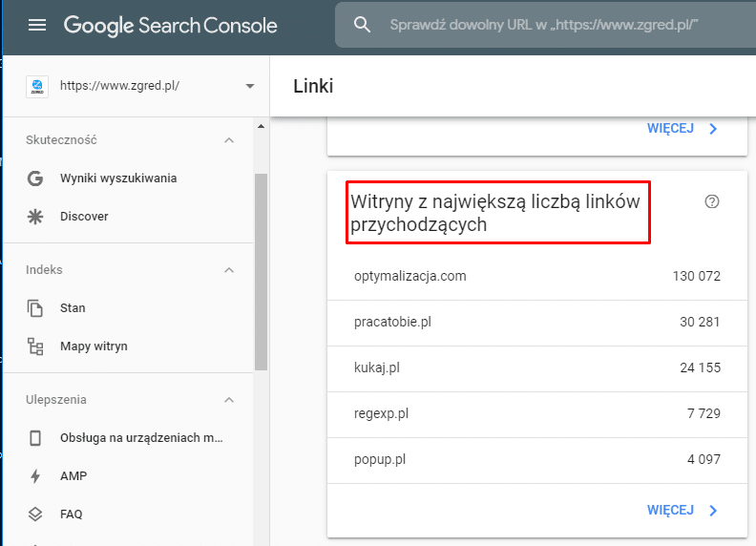Image resolution: width=756 pixels, height=546 pixels.
Task: Click upper WIĘCEJ link
Action: point(670,128)
